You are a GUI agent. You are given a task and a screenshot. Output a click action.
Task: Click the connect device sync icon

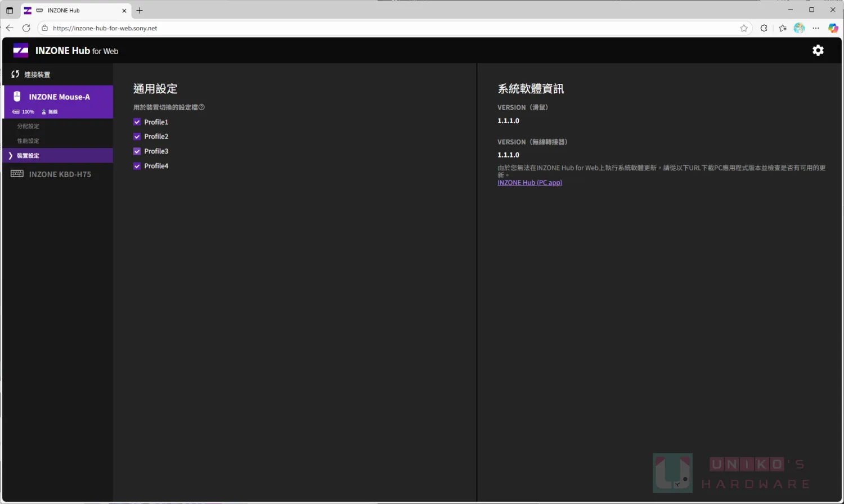(15, 74)
